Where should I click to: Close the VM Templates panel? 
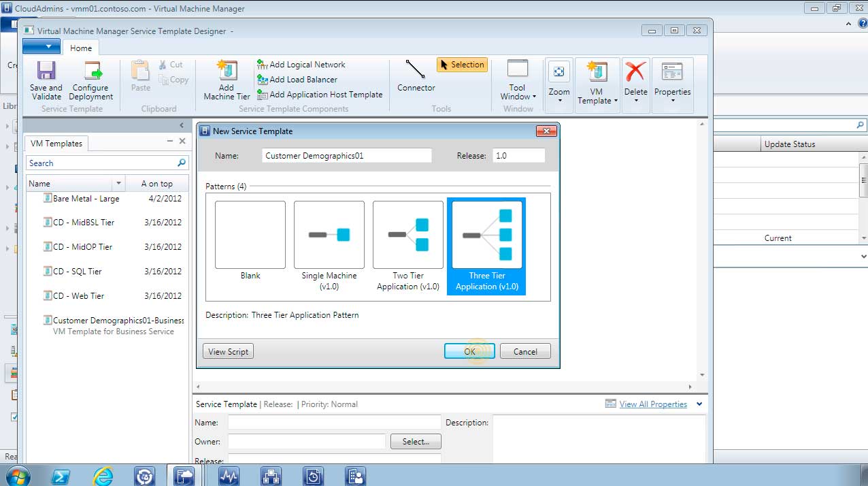tap(182, 141)
